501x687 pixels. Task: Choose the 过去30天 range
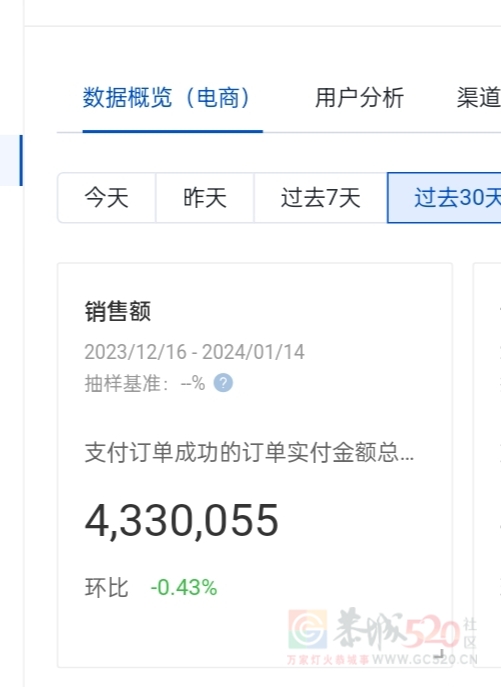tap(444, 198)
